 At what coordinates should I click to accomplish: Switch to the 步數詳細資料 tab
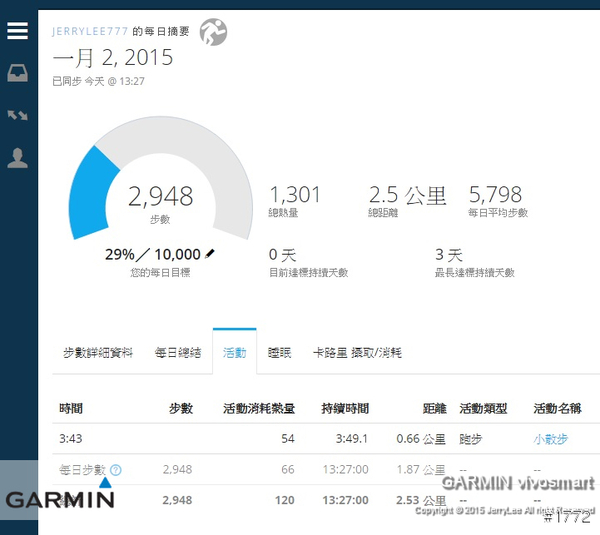click(x=97, y=353)
